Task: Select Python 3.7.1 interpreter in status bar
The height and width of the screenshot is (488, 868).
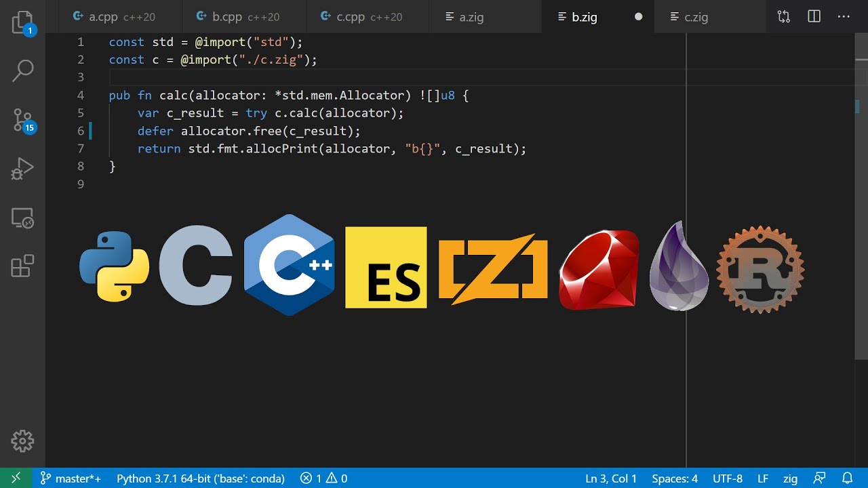Action: coord(201,479)
